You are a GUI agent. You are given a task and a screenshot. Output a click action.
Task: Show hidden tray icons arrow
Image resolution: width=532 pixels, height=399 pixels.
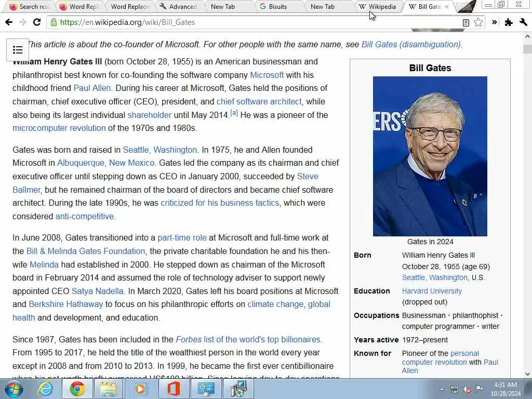click(442, 389)
